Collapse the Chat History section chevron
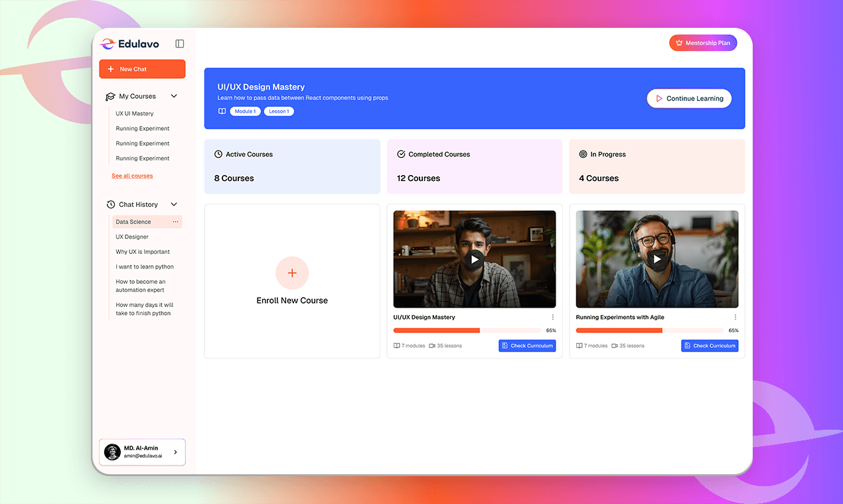The width and height of the screenshot is (843, 504). pos(174,205)
